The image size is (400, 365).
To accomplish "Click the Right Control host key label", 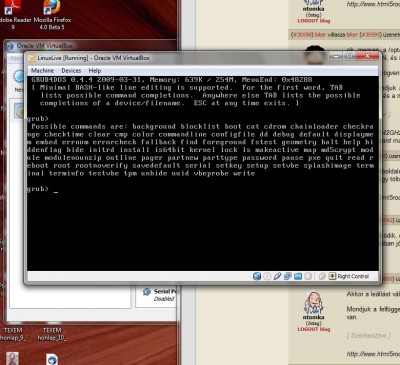I will [x=353, y=276].
